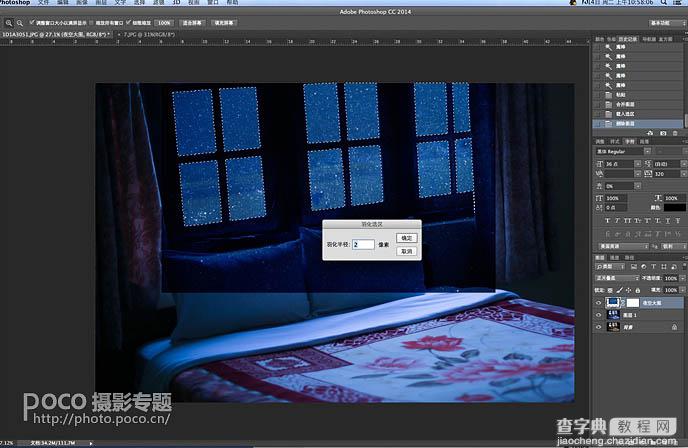Hide the 夜空大图 layer via eye icon
Viewport: 688px width, 448px height.
(599, 303)
